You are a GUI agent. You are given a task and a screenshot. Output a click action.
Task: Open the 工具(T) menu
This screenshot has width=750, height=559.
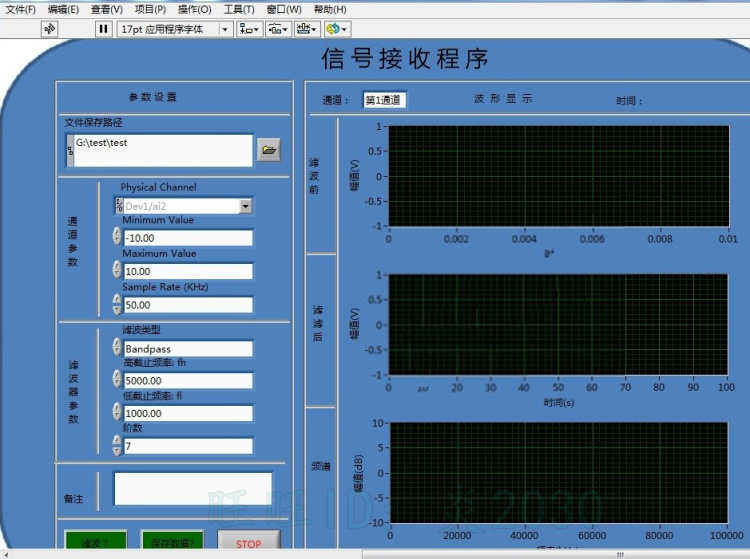(x=239, y=9)
